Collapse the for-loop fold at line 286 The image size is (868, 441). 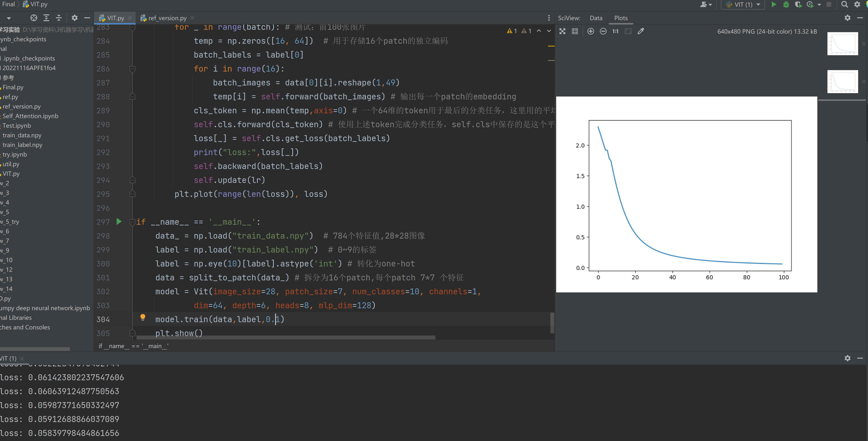click(x=133, y=69)
